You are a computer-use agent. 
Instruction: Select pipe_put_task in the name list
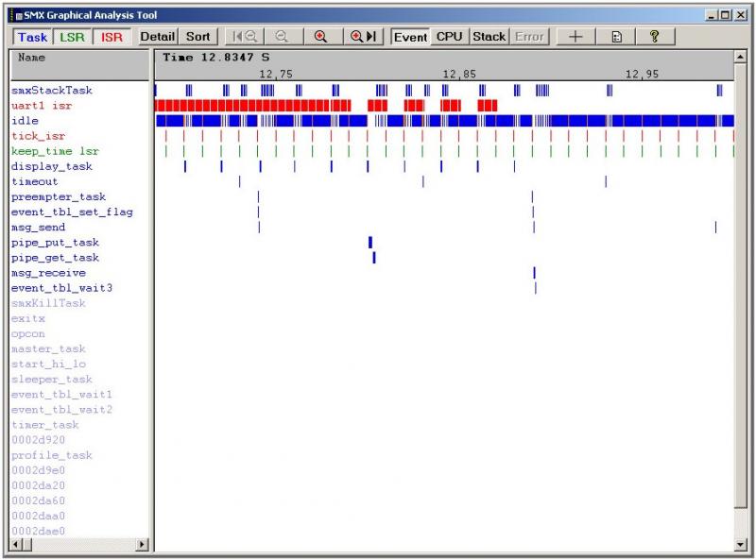coord(55,243)
